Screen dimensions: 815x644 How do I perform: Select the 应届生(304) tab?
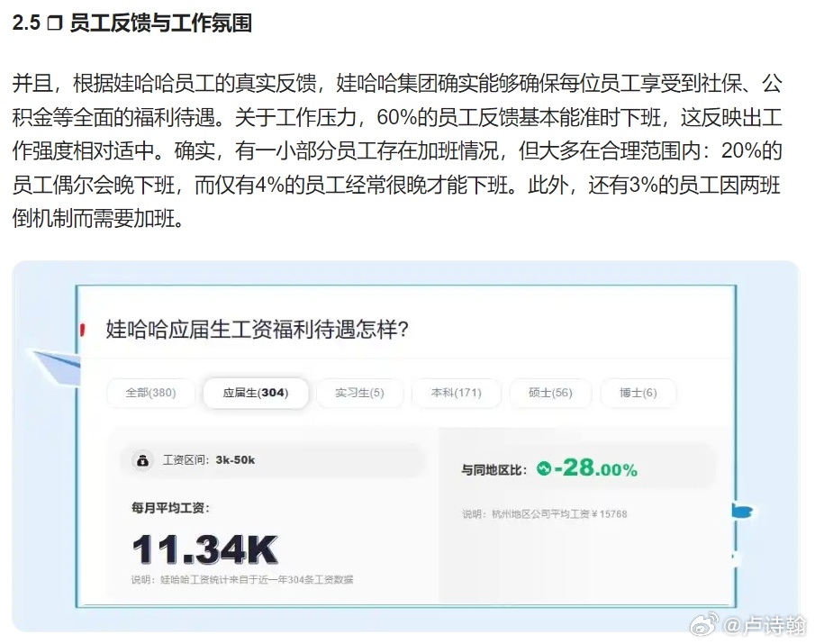(x=256, y=393)
